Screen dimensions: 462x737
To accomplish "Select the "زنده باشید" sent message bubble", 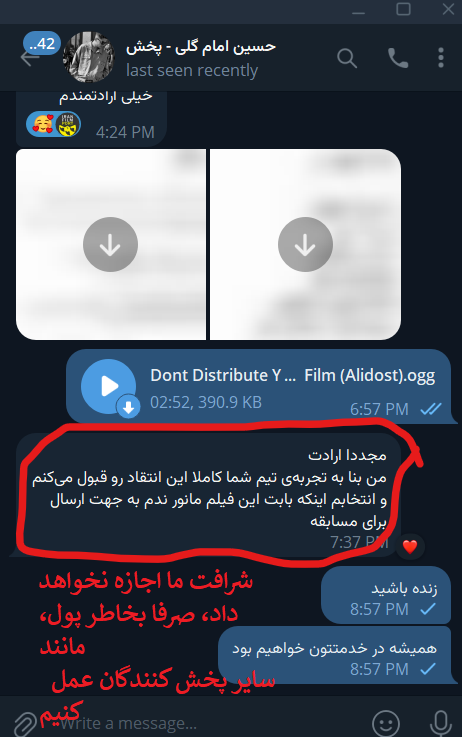I will pyautogui.click(x=386, y=596).
